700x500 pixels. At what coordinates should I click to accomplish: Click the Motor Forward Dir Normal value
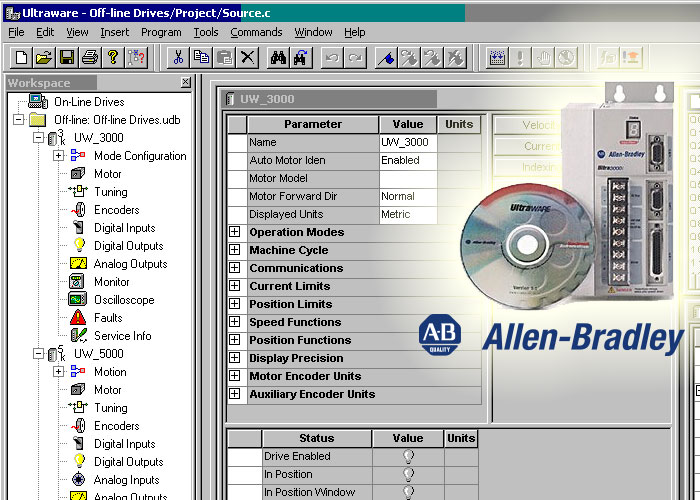tap(408, 196)
